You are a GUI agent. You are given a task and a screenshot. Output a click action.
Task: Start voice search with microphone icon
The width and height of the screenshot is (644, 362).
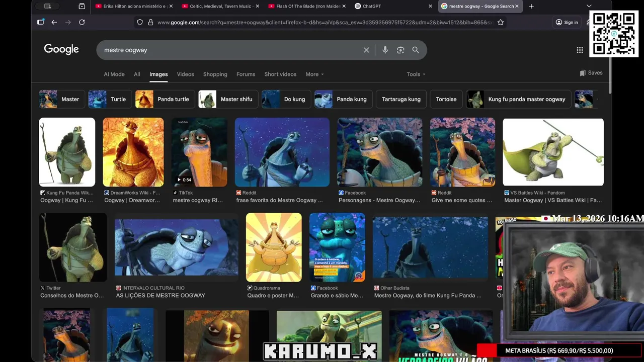tap(385, 50)
